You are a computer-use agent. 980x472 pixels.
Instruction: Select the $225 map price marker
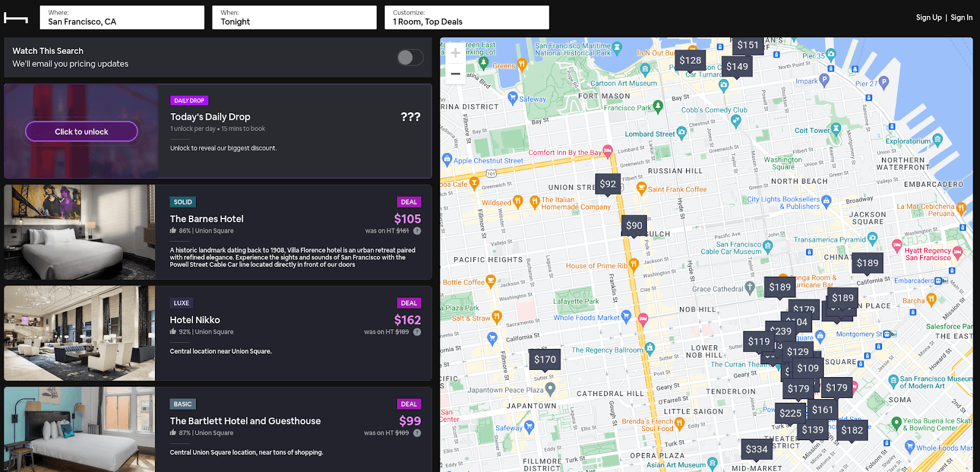[x=790, y=413]
